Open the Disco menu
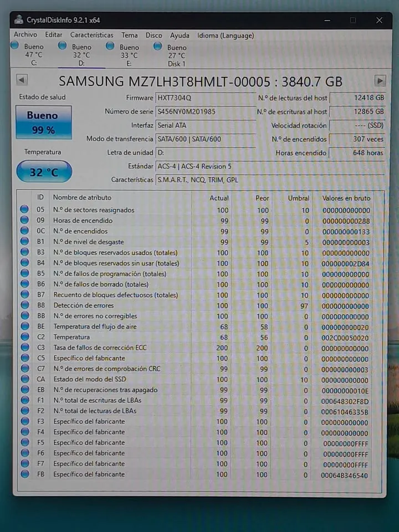 pyautogui.click(x=154, y=35)
